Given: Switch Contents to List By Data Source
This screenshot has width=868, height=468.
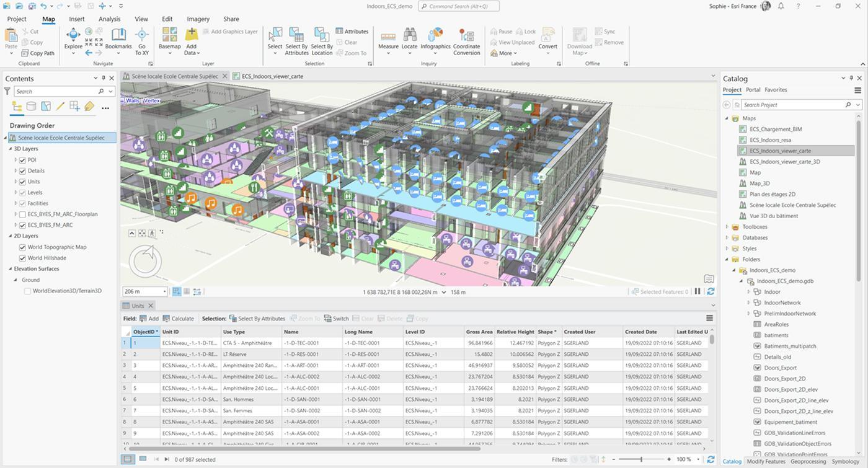Looking at the screenshot, I should [31, 107].
